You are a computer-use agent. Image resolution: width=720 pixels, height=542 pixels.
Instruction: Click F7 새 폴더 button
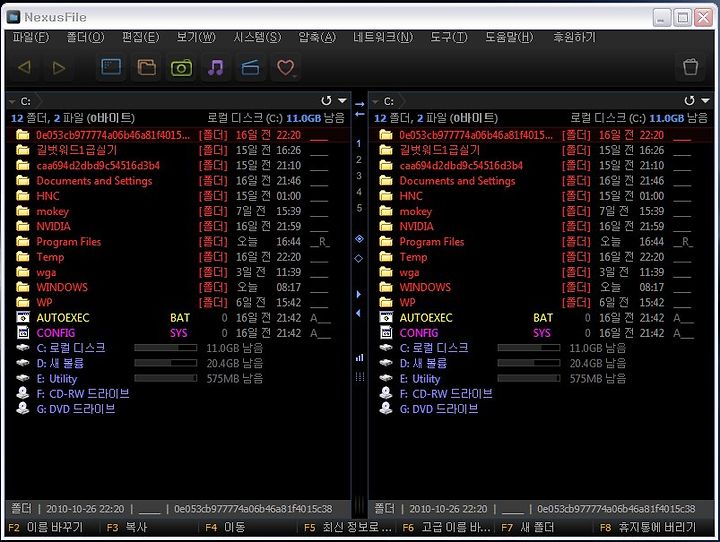tap(527, 527)
